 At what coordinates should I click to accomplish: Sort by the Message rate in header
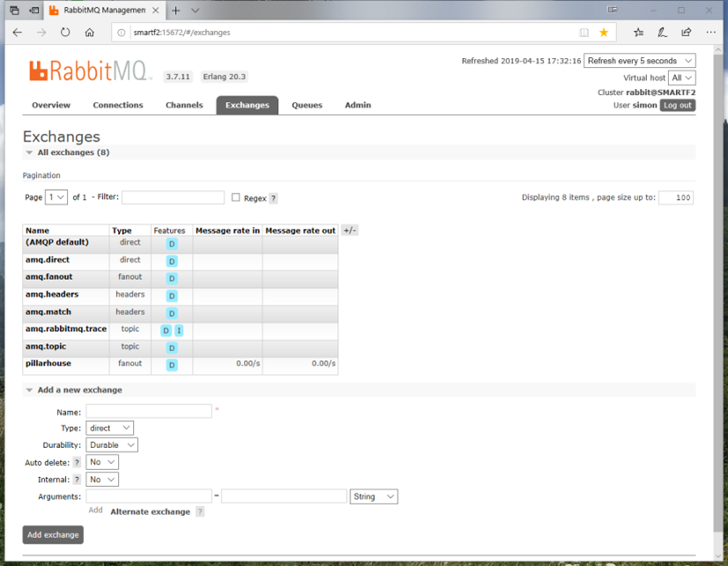point(227,231)
